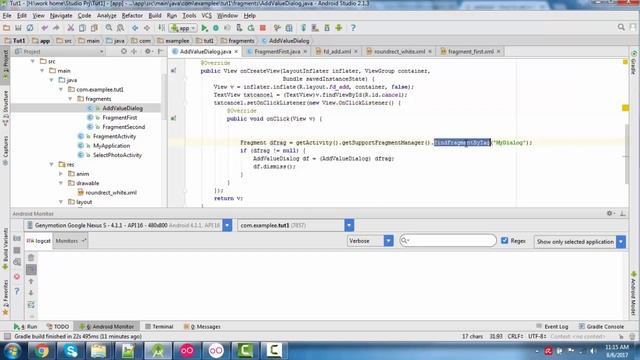
Task: Switch to FragmentFirst.java tab
Action: [277, 51]
